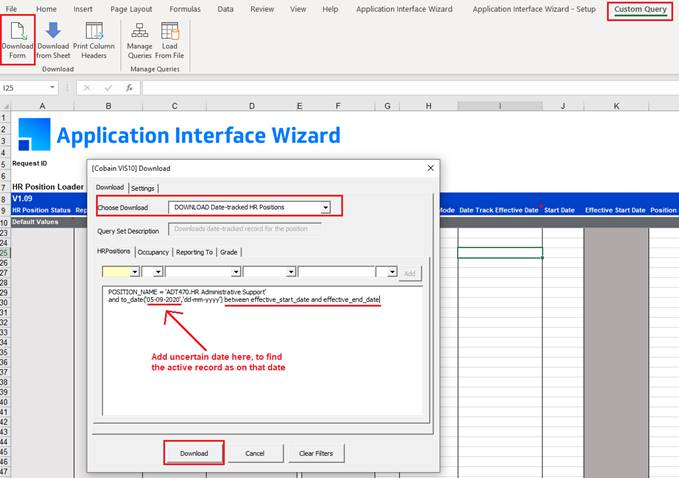Select row 25 header

tap(4, 253)
